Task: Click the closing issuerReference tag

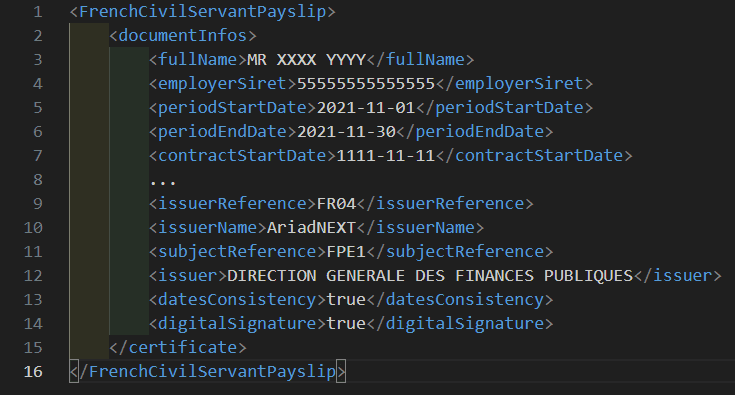Action: click(445, 204)
